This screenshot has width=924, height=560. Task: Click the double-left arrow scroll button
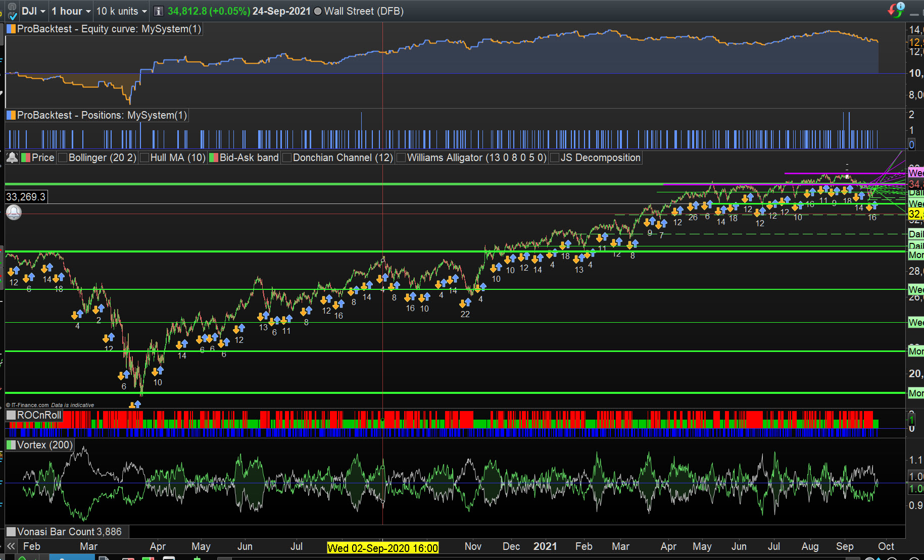(x=11, y=546)
